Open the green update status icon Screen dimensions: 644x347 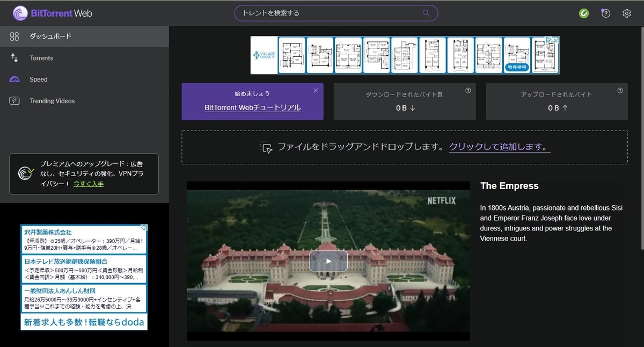pyautogui.click(x=584, y=13)
